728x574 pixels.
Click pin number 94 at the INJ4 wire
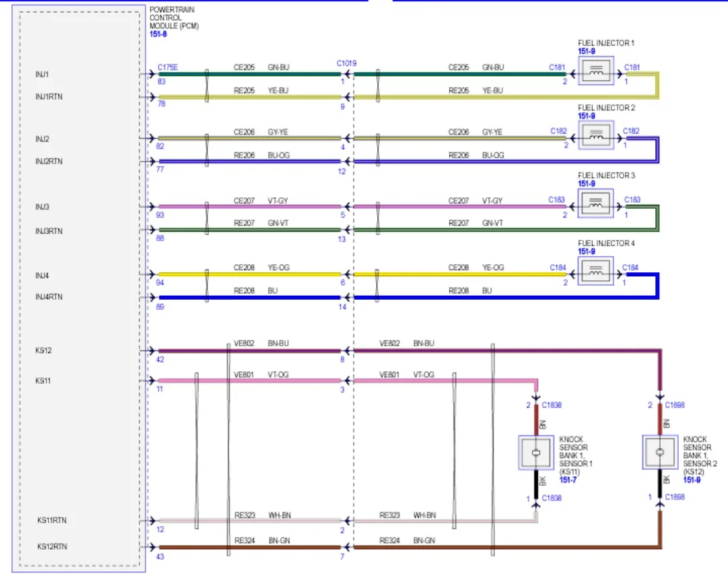[160, 282]
